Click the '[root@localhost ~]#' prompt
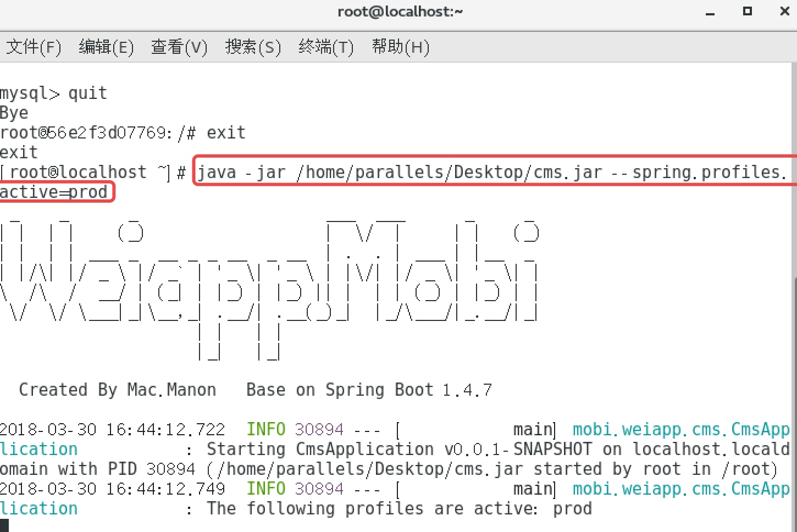This screenshot has height=532, width=797. click(x=93, y=173)
